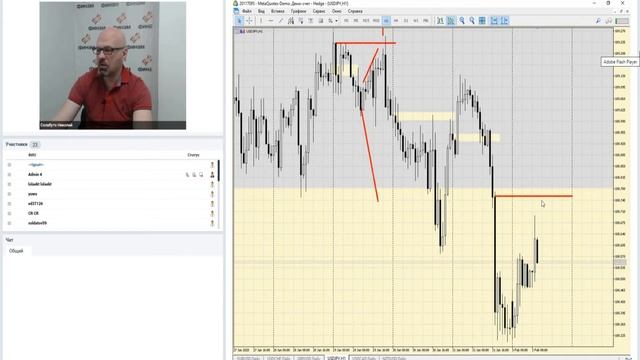Set the timeframe to MN monthly
This screenshot has height=360, width=640.
click(x=426, y=21)
